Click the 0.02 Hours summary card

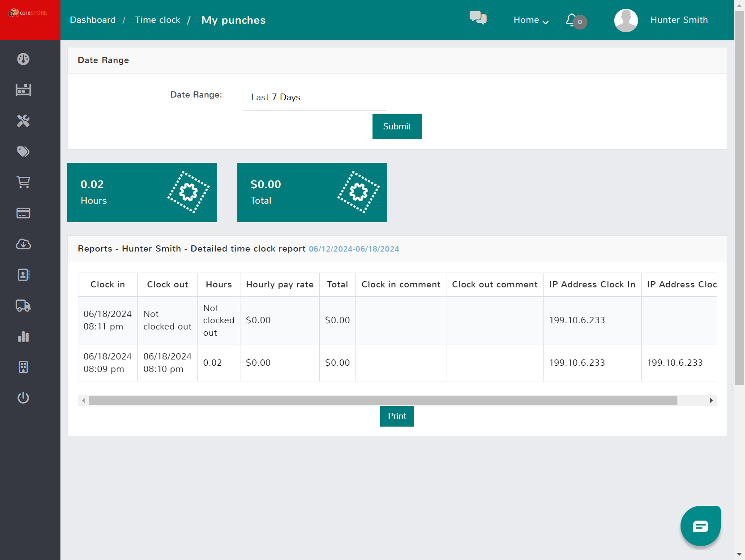(x=142, y=192)
